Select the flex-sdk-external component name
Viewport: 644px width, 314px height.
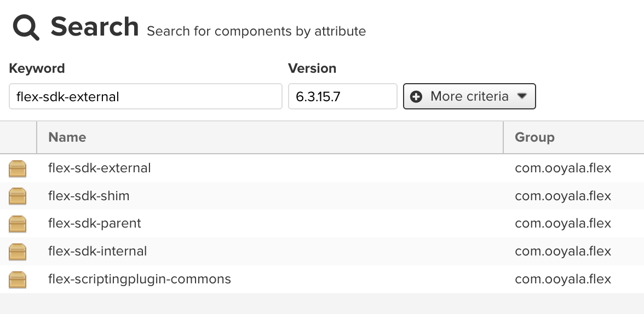click(99, 168)
